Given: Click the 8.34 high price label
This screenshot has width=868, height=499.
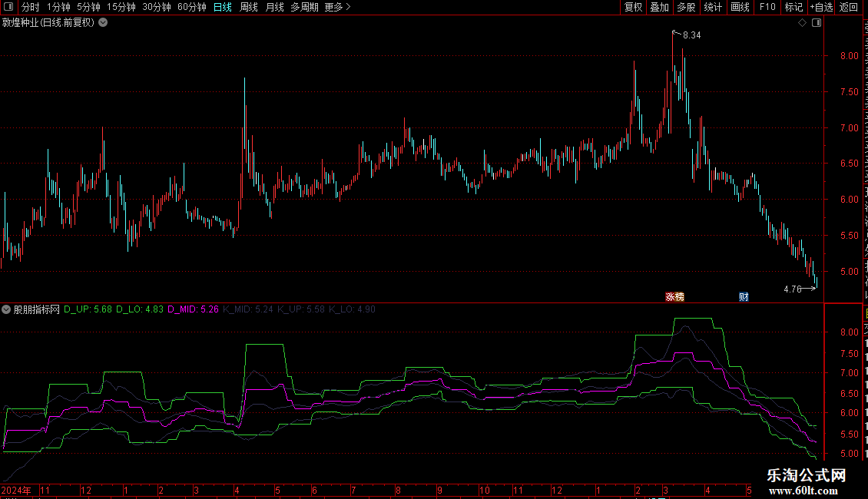Looking at the screenshot, I should click(x=692, y=35).
